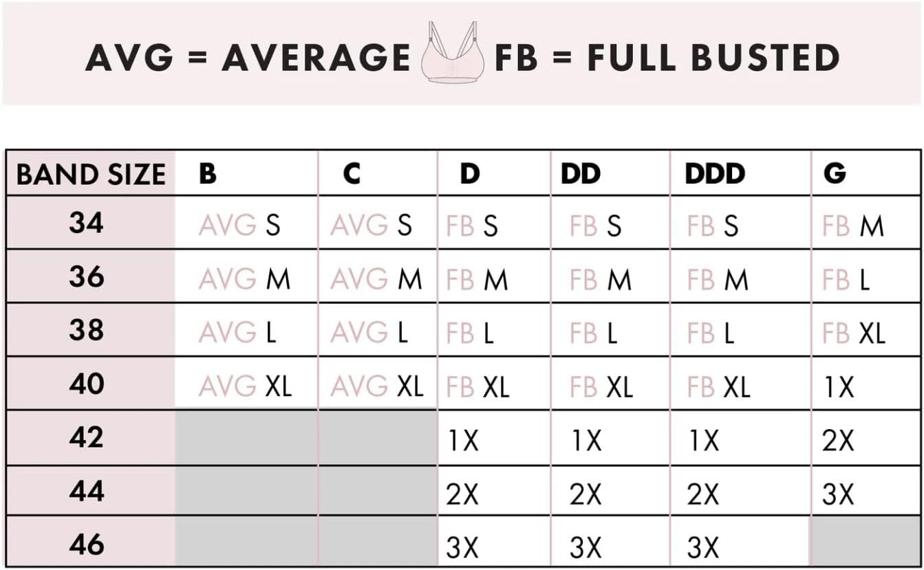Select AVG M cell in column C
The width and height of the screenshot is (924, 570).
tap(376, 278)
